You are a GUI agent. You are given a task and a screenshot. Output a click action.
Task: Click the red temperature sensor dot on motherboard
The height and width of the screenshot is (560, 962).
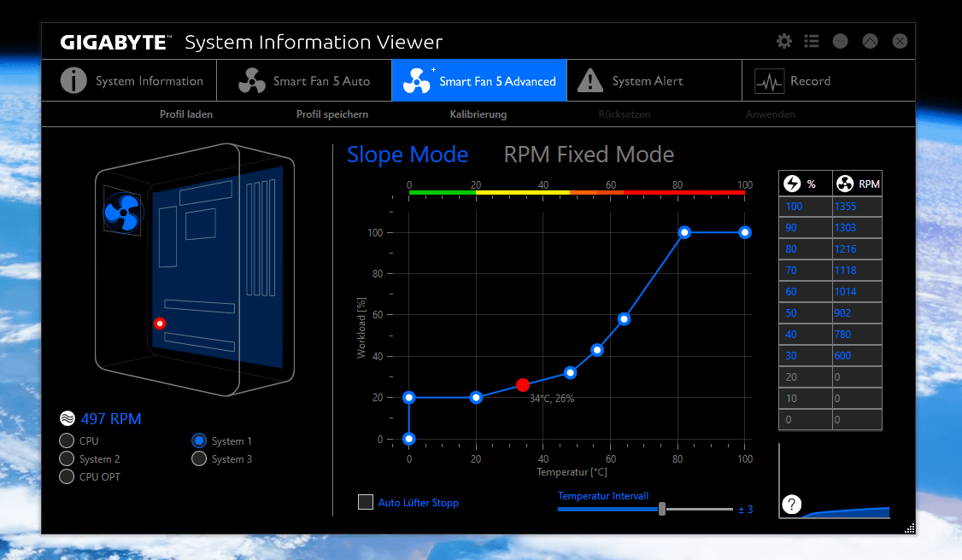[160, 323]
